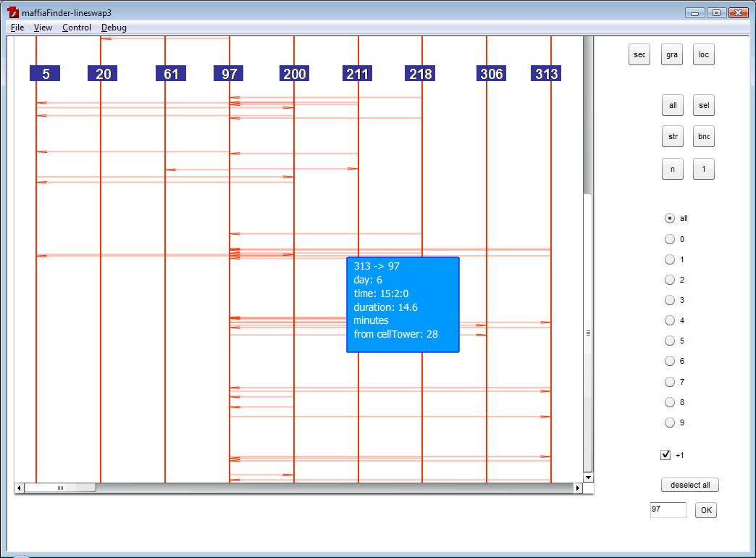
Task: Click the sel button
Action: pos(703,105)
